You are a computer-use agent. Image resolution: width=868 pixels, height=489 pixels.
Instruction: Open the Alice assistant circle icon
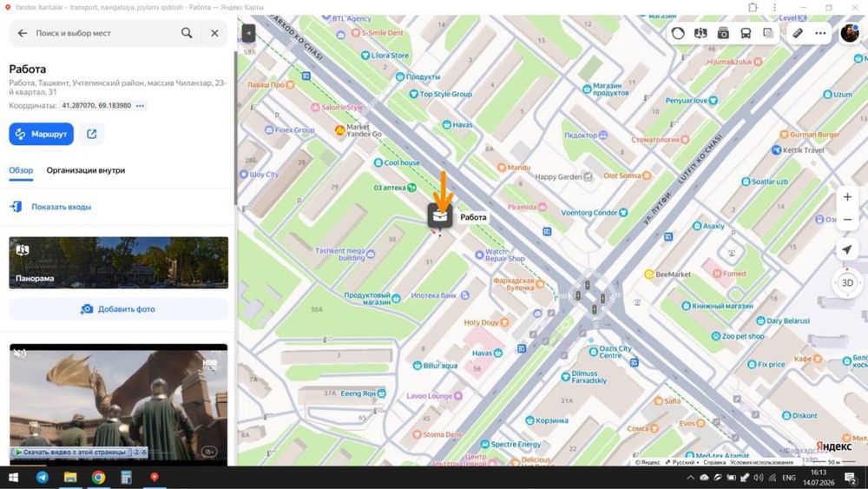click(x=678, y=33)
